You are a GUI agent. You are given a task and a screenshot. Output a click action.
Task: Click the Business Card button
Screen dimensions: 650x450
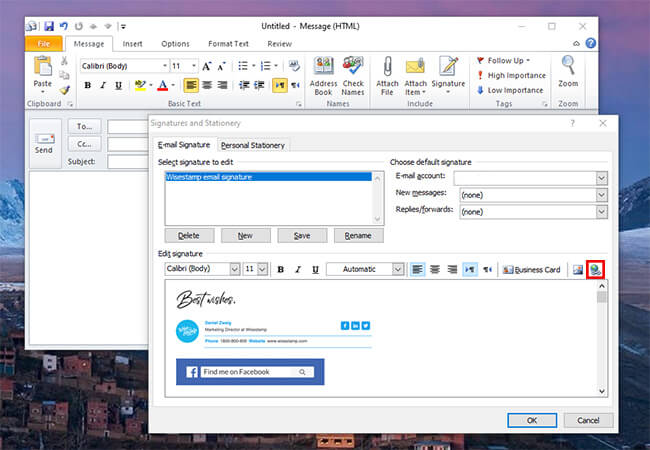(x=533, y=269)
